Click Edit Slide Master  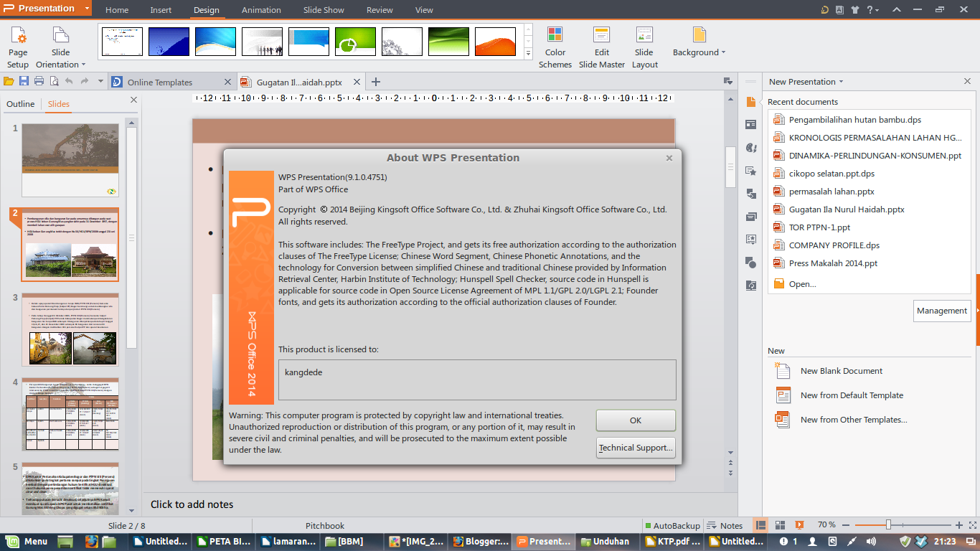602,47
